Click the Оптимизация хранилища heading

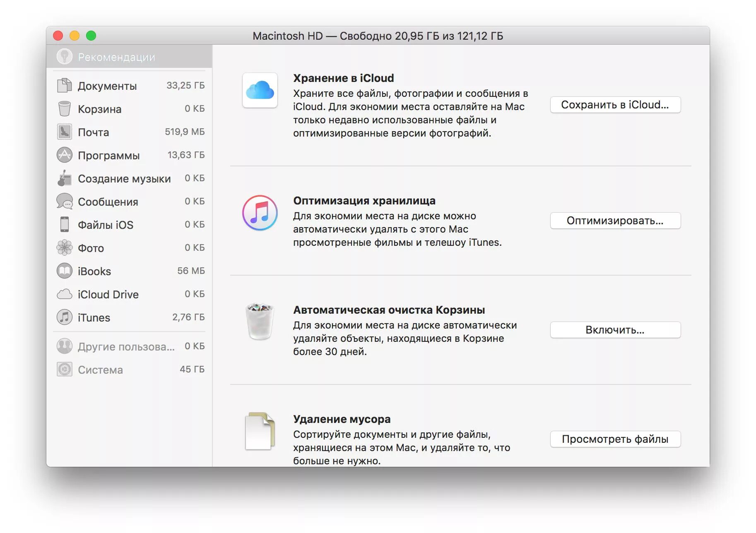[364, 201]
